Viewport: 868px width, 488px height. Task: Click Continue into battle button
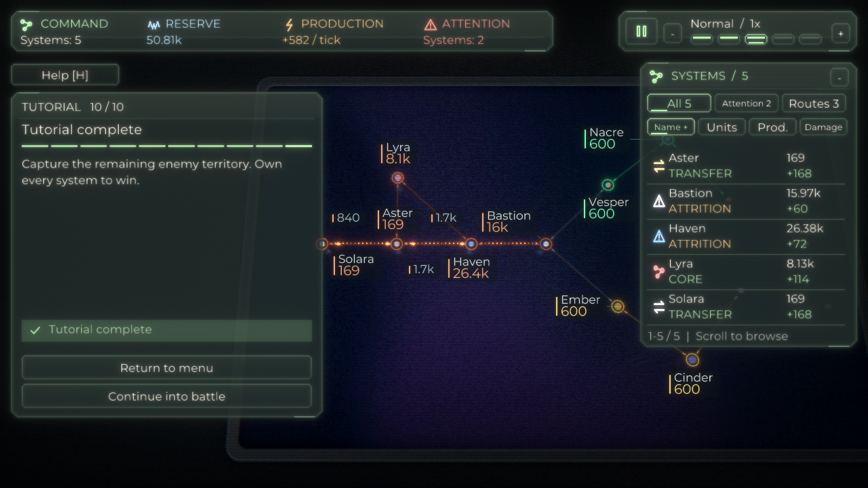click(x=167, y=396)
